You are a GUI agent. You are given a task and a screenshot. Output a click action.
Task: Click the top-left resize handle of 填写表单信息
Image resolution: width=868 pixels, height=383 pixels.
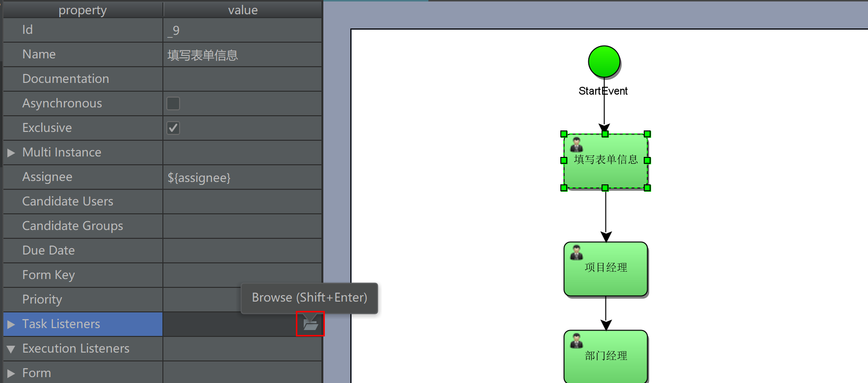point(564,134)
